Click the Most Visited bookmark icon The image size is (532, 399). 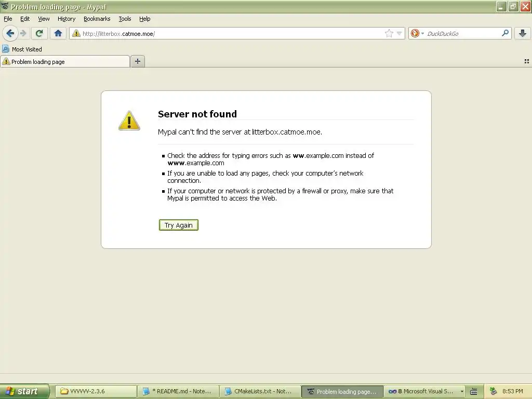(x=5, y=49)
